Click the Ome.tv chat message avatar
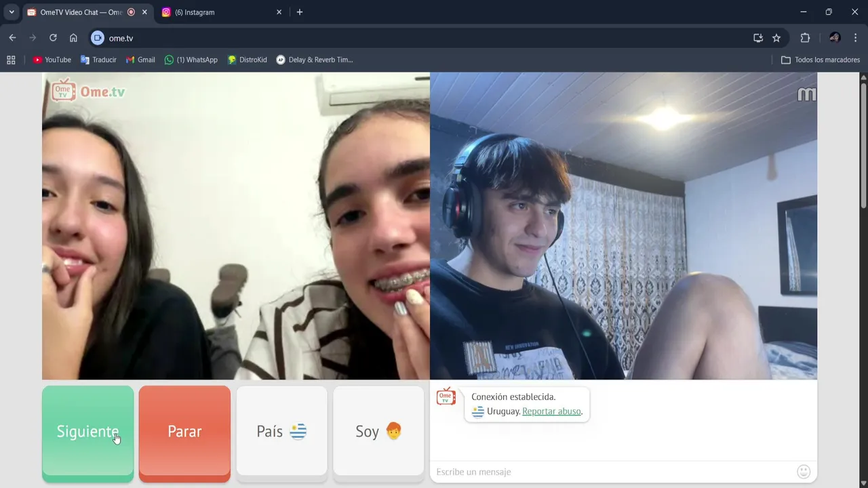 click(446, 396)
